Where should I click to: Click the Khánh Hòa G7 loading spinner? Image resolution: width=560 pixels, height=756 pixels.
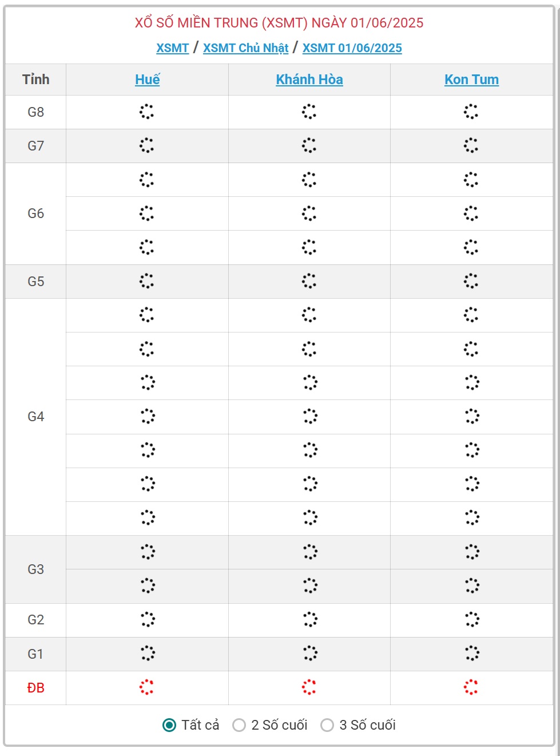point(309,145)
